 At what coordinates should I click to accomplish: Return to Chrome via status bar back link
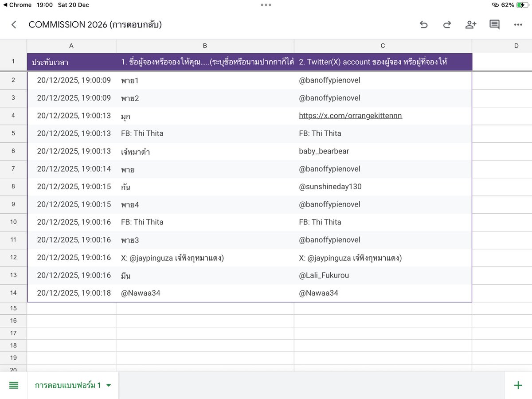click(17, 5)
